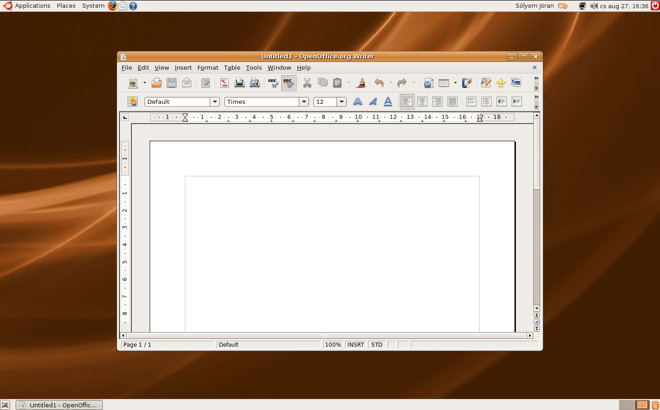Open Styles and Formatting icon
This screenshot has width=660, height=410.
(133, 101)
